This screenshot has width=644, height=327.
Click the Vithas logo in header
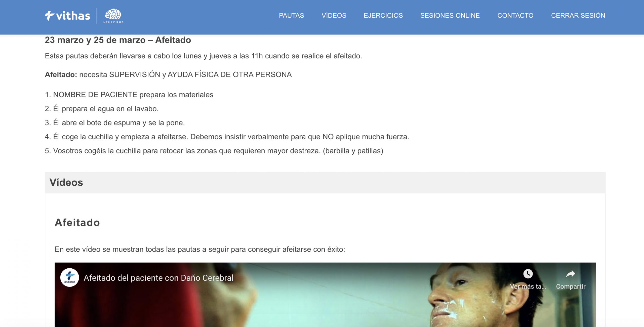pos(67,16)
